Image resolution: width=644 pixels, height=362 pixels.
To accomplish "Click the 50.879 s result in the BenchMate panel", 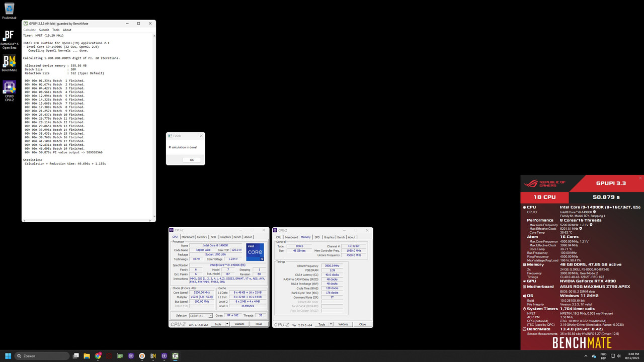I will pos(606,198).
